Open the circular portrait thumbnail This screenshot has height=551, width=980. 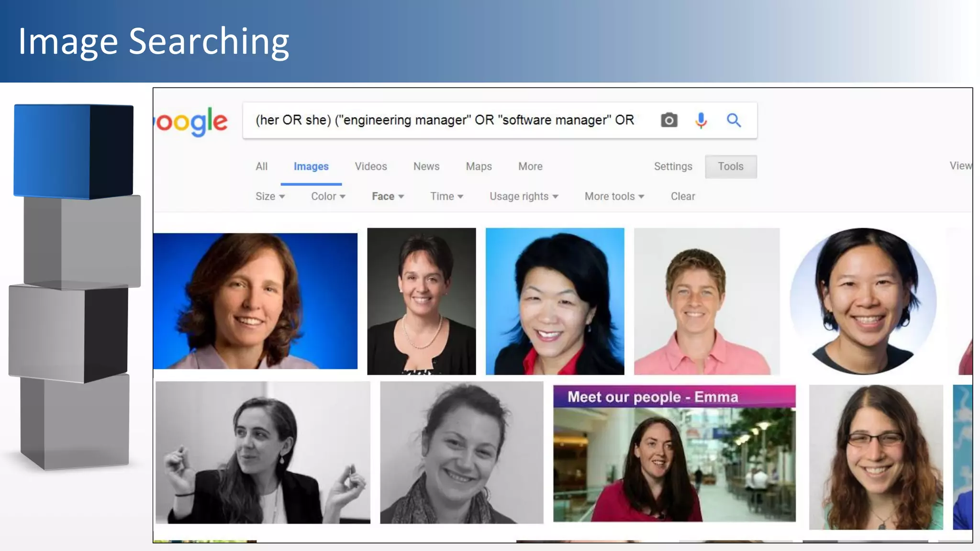coord(863,301)
